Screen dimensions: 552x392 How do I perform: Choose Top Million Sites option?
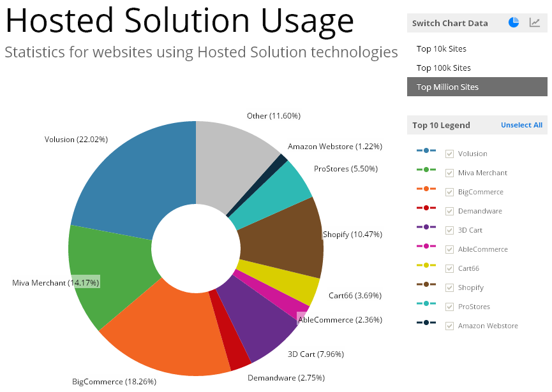click(447, 87)
